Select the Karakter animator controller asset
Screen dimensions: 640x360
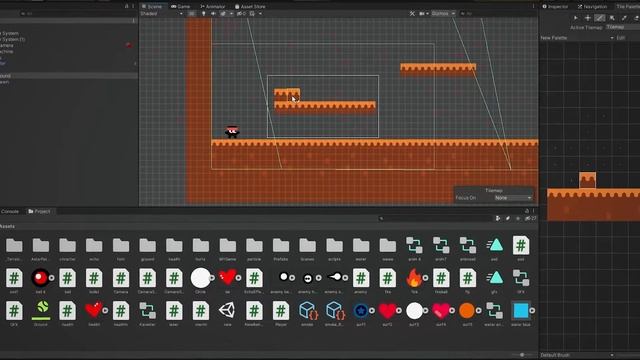pyautogui.click(x=147, y=311)
